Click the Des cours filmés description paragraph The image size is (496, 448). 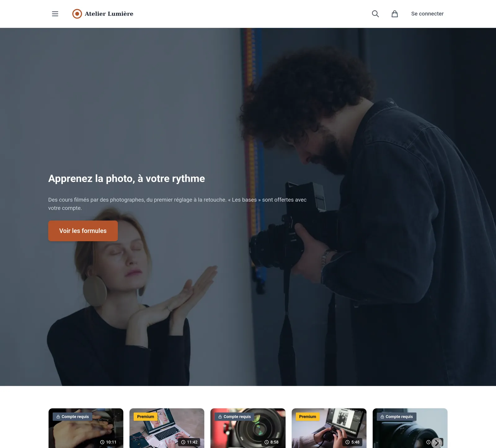coord(177,204)
